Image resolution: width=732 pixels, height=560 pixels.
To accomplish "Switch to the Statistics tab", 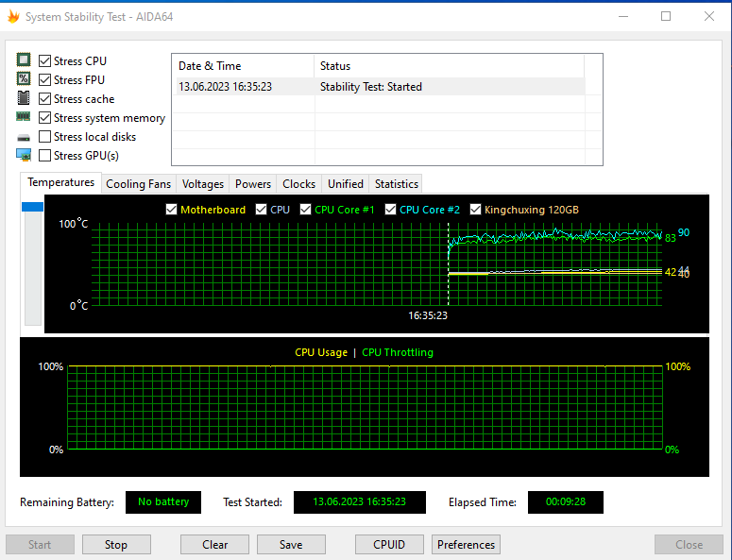I will 397,184.
